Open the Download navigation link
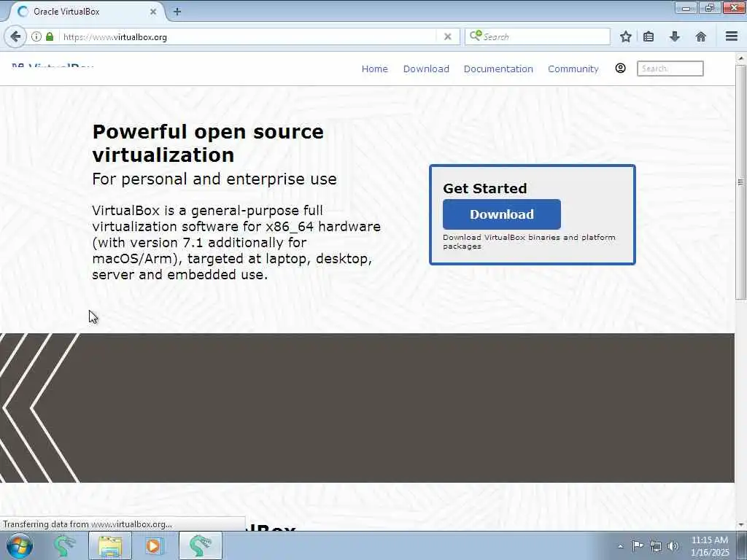The width and height of the screenshot is (747, 560). pos(426,69)
